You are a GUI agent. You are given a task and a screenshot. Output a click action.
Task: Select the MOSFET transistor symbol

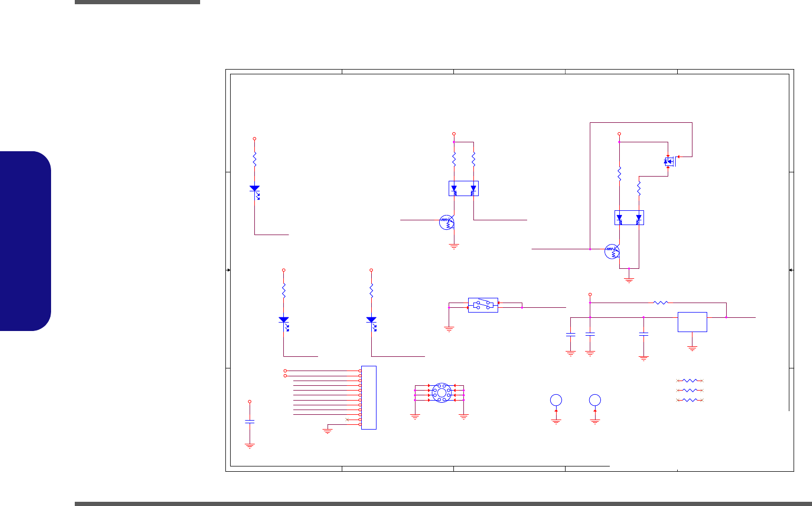click(x=670, y=161)
